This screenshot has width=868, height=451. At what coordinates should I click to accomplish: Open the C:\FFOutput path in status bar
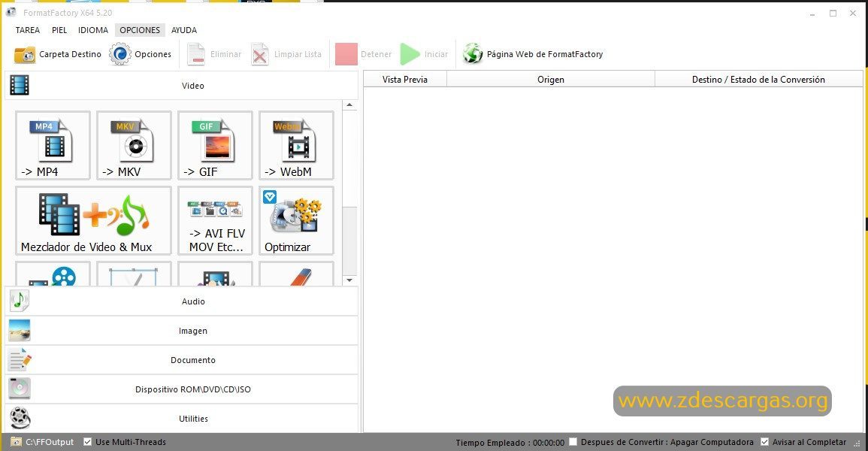tap(50, 442)
